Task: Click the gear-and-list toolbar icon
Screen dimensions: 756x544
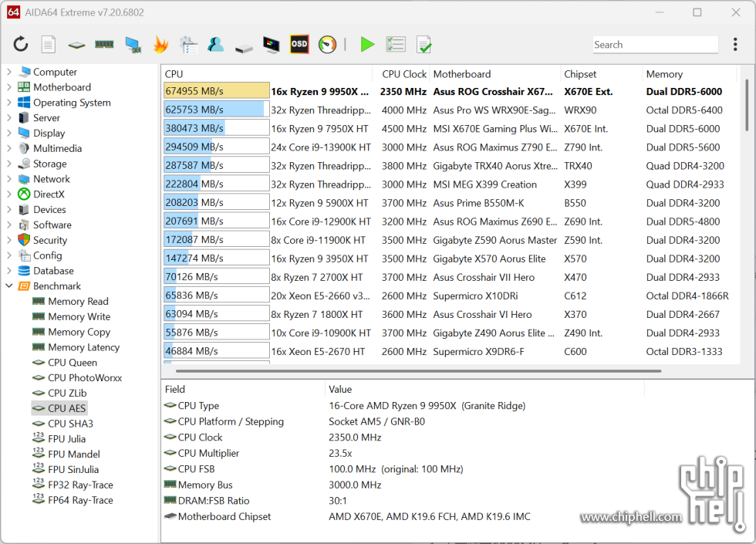Action: [188, 45]
